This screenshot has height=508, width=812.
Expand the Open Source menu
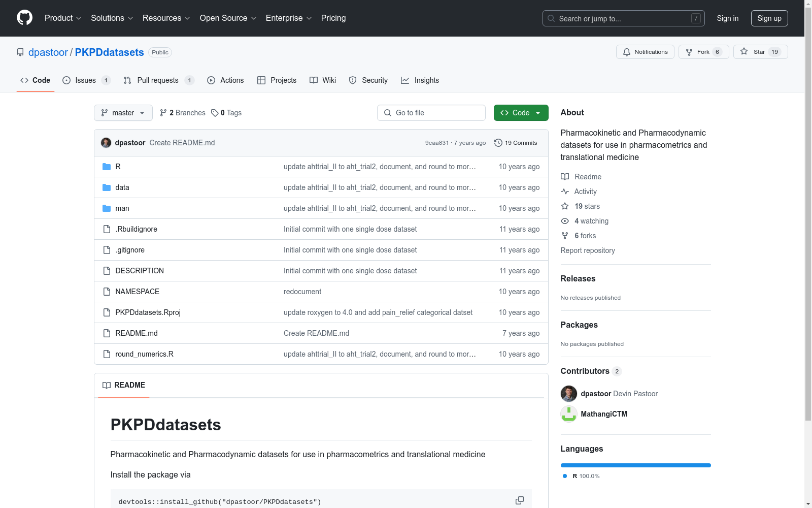point(228,18)
